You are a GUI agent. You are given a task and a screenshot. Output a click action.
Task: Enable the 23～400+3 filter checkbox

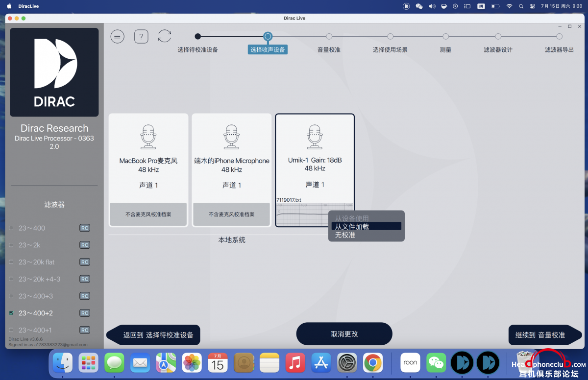click(11, 296)
